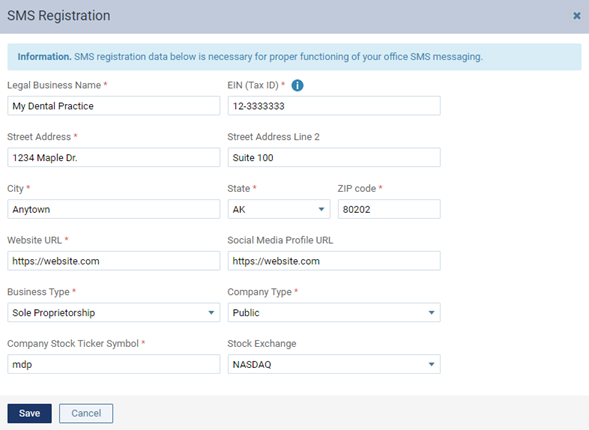Click the SMS Registration title
Screen dimensions: 589x430
pyautogui.click(x=59, y=16)
